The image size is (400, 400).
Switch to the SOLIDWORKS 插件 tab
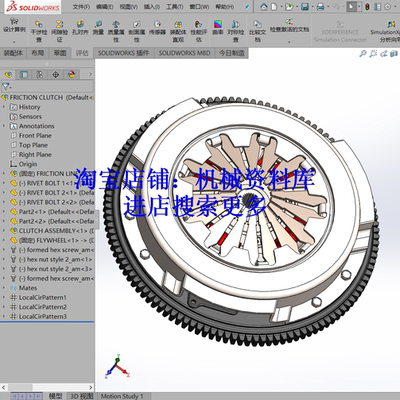[123, 53]
